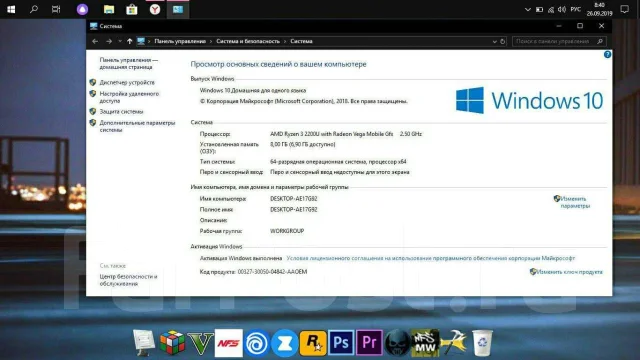Open network tray icon
Viewport: 640px width, 360px height.
(551, 9)
